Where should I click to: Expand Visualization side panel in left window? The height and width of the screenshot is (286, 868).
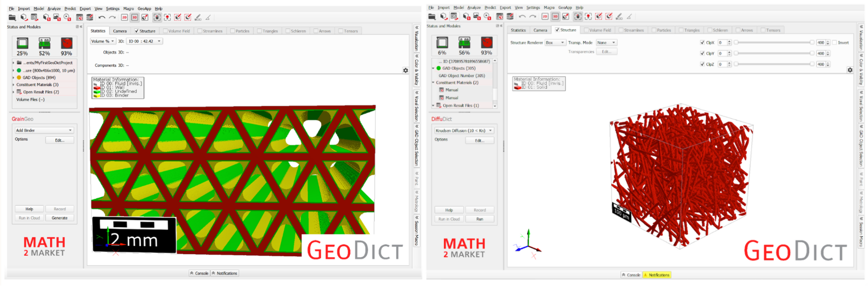417,40
